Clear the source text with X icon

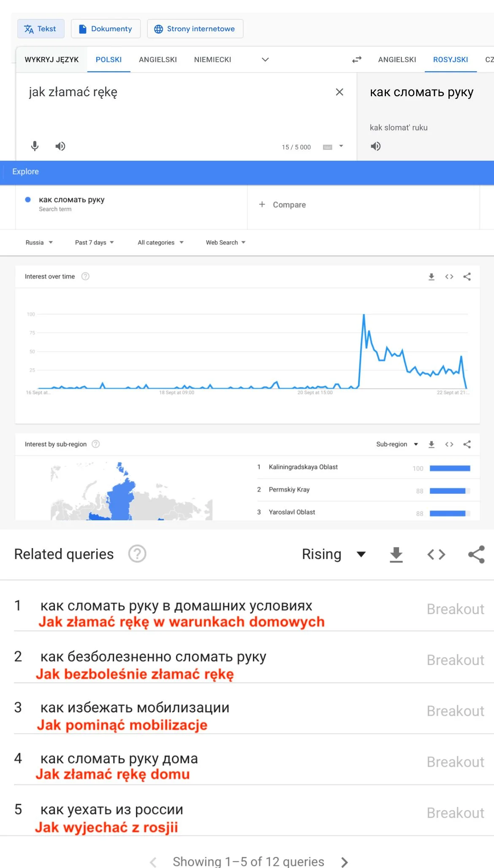(339, 92)
